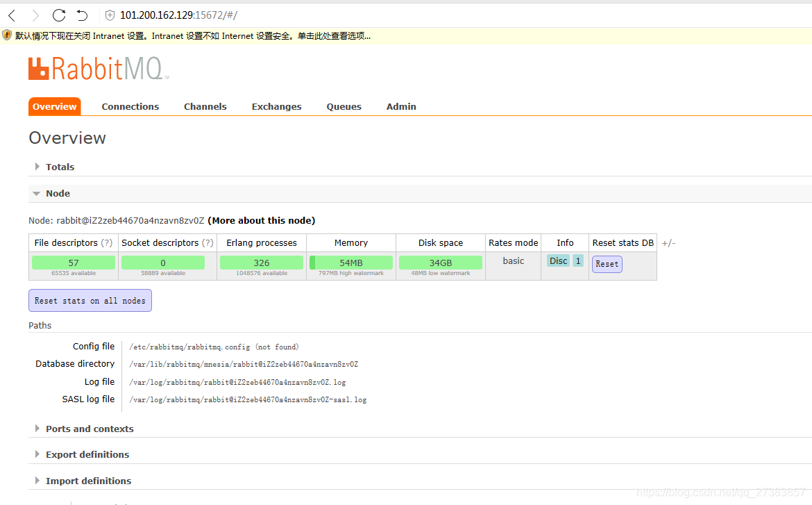Screen dimensions: 812x505
Task: Select the SASL log file path
Action: pyautogui.click(x=248, y=399)
